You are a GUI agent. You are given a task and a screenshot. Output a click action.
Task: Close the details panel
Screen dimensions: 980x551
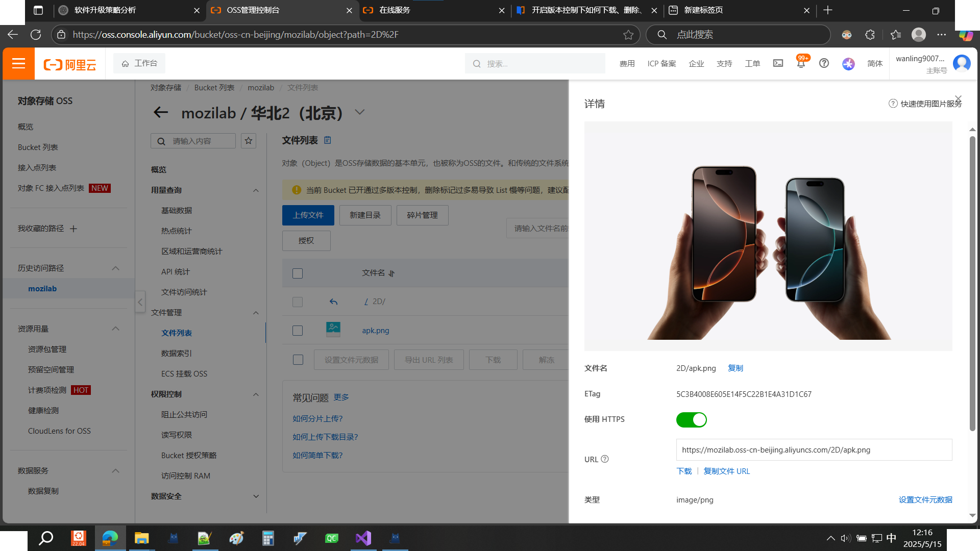tap(958, 98)
